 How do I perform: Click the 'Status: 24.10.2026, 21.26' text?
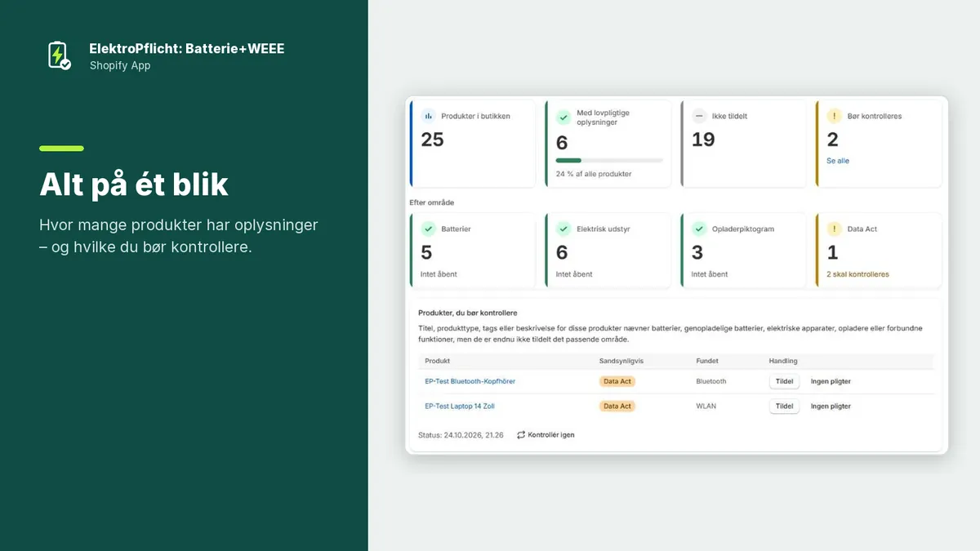[x=461, y=435]
